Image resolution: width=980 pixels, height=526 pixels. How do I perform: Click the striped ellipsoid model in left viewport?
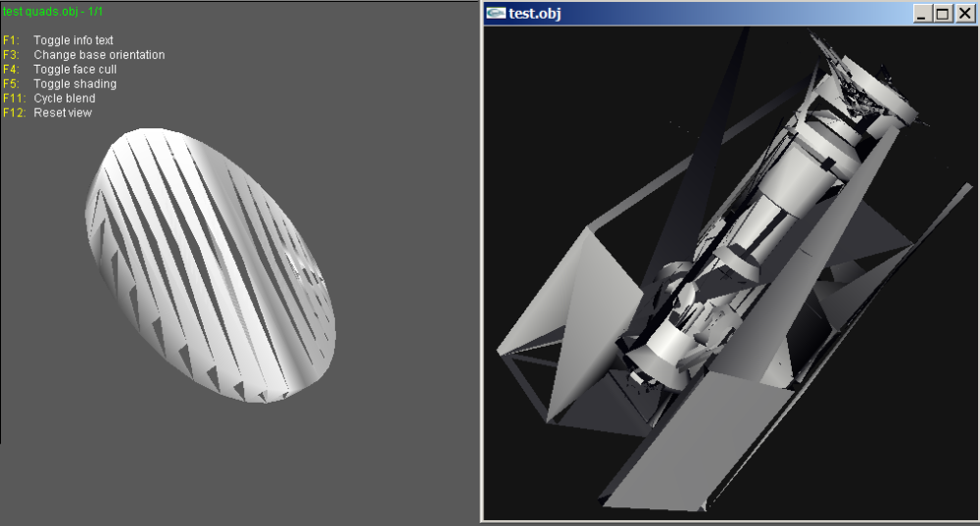tap(211, 264)
